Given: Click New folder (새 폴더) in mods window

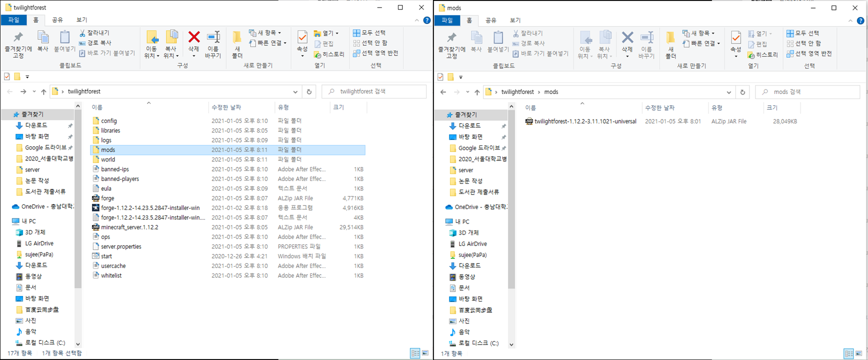Looking at the screenshot, I should tap(670, 45).
